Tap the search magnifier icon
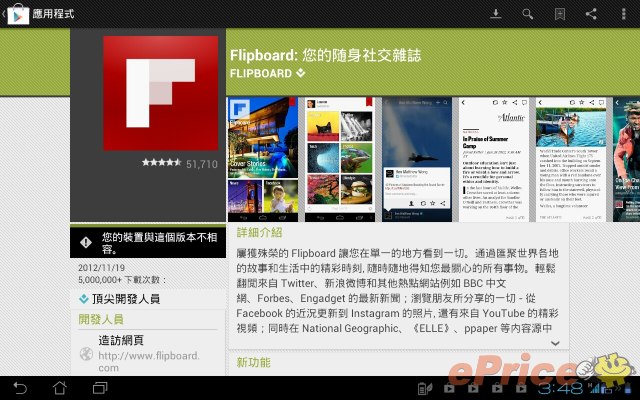The width and height of the screenshot is (640, 400). [x=527, y=14]
